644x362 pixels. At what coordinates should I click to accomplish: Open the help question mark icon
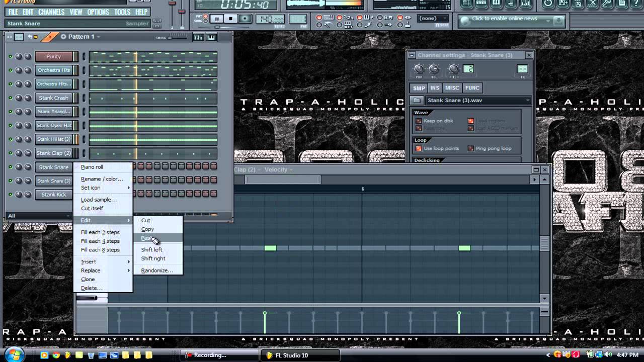pos(637,4)
